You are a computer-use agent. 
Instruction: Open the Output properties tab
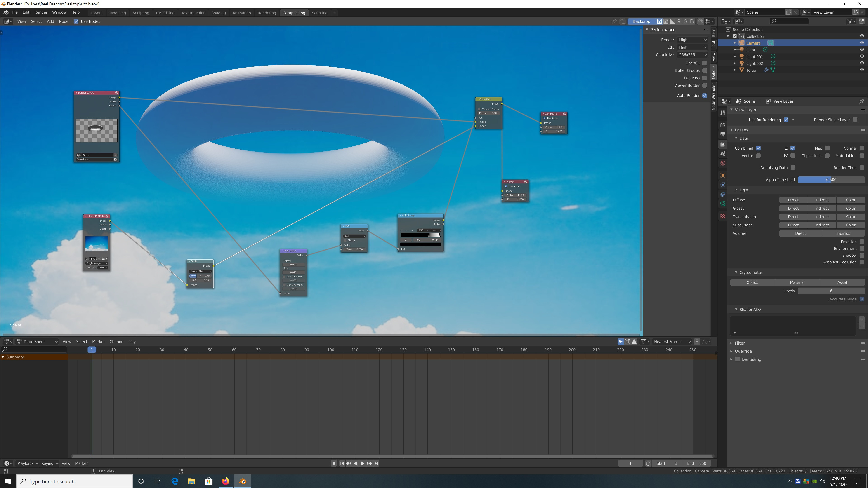coord(723,134)
